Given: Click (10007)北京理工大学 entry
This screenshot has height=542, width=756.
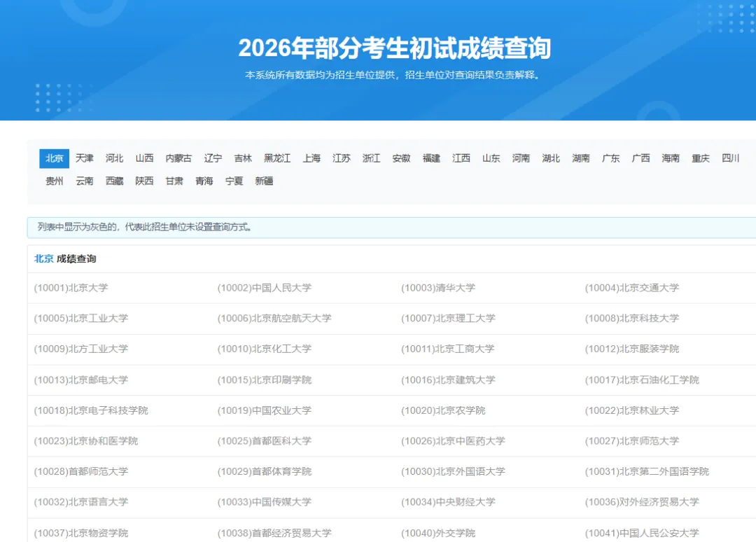Looking at the screenshot, I should 449,318.
